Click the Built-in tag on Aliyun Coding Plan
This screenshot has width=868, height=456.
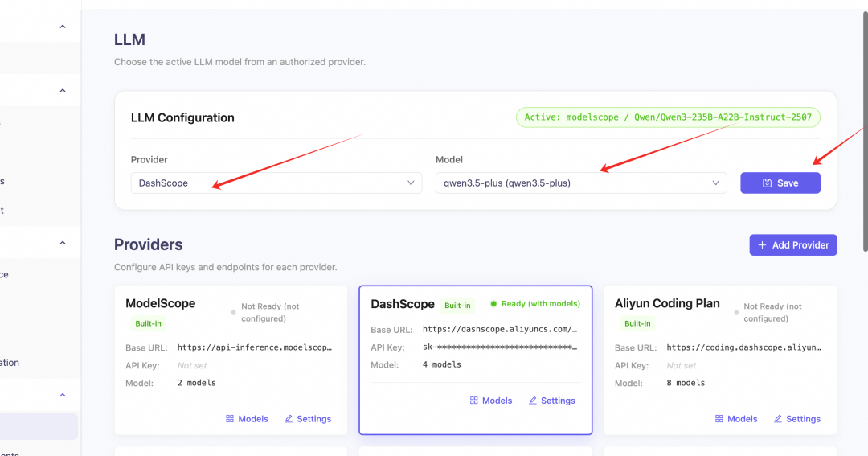(x=637, y=323)
